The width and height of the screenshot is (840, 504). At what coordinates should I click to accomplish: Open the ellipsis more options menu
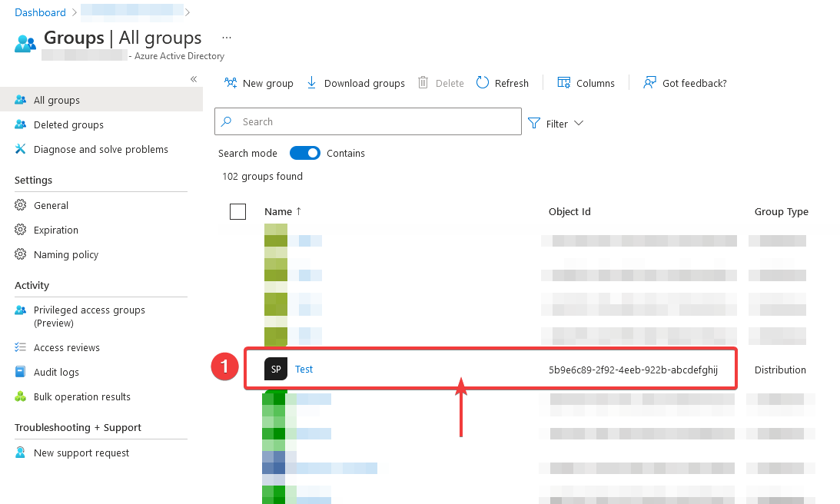click(227, 38)
